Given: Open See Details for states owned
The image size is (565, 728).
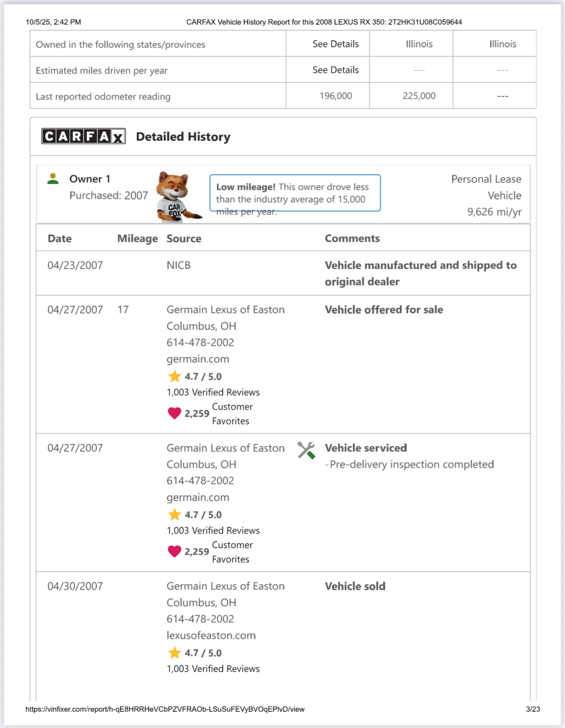Looking at the screenshot, I should (x=335, y=44).
